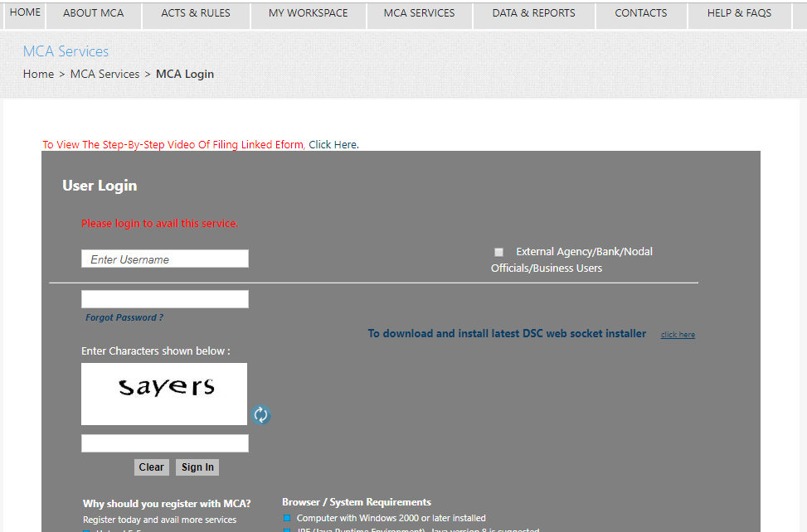Open the ACTS & RULES menu
The height and width of the screenshot is (532, 807).
(196, 13)
